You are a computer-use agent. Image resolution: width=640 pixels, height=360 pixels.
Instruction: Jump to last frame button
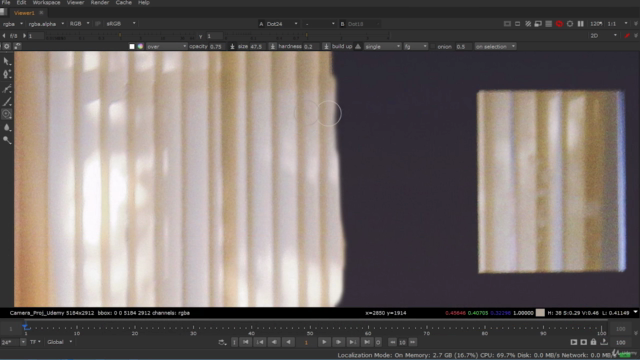[367, 342]
